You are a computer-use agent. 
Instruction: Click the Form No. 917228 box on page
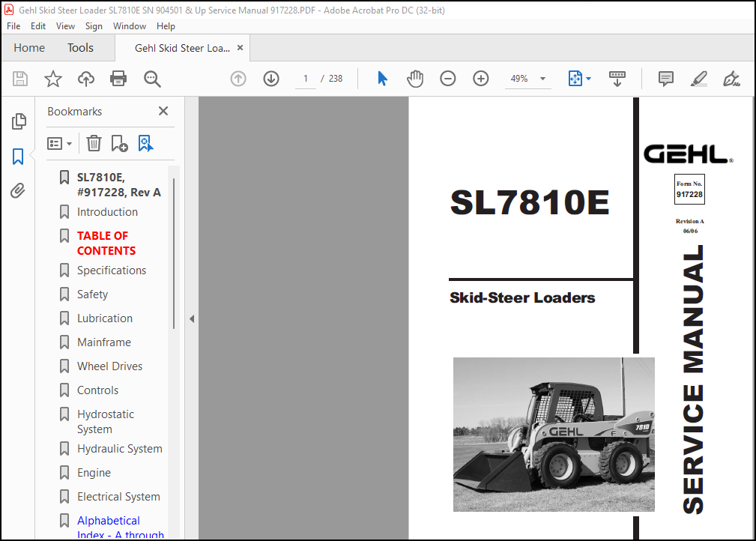(x=689, y=189)
